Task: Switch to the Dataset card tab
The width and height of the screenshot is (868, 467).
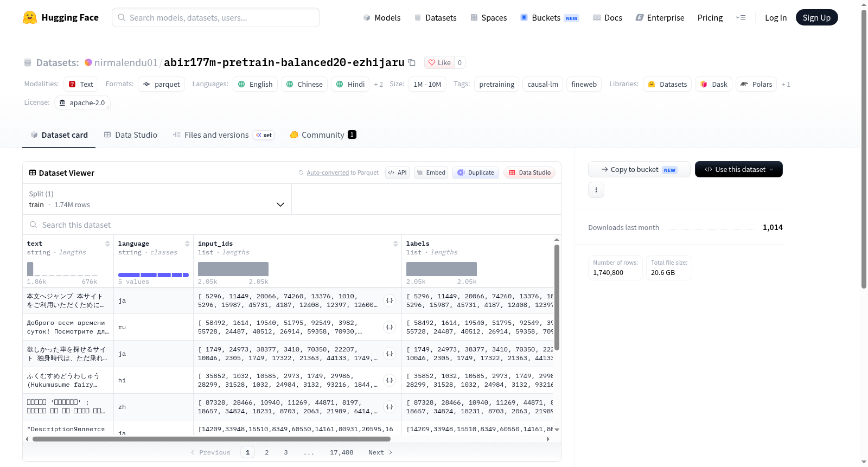Action: [59, 135]
